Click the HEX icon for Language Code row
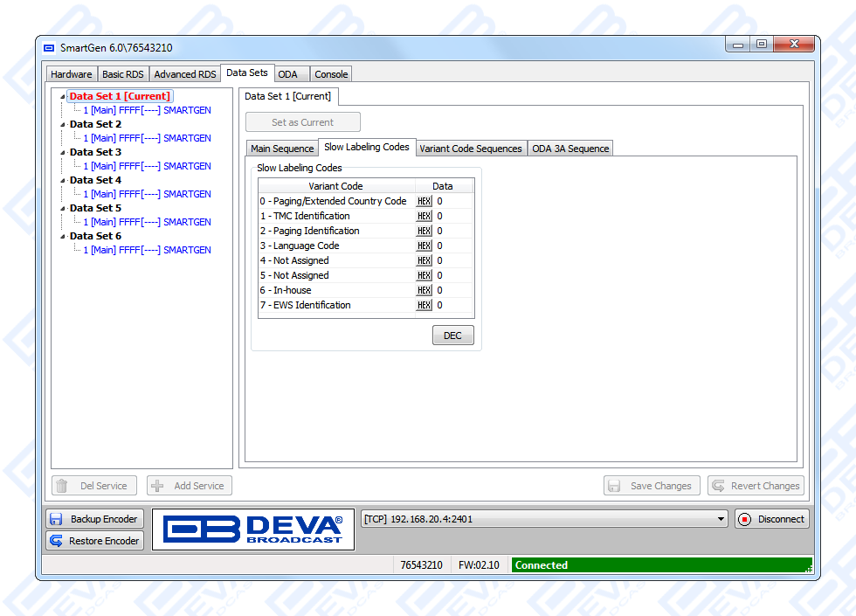 [424, 246]
